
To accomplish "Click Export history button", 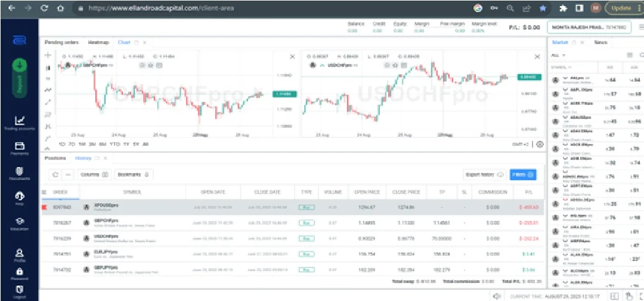I will click(485, 175).
